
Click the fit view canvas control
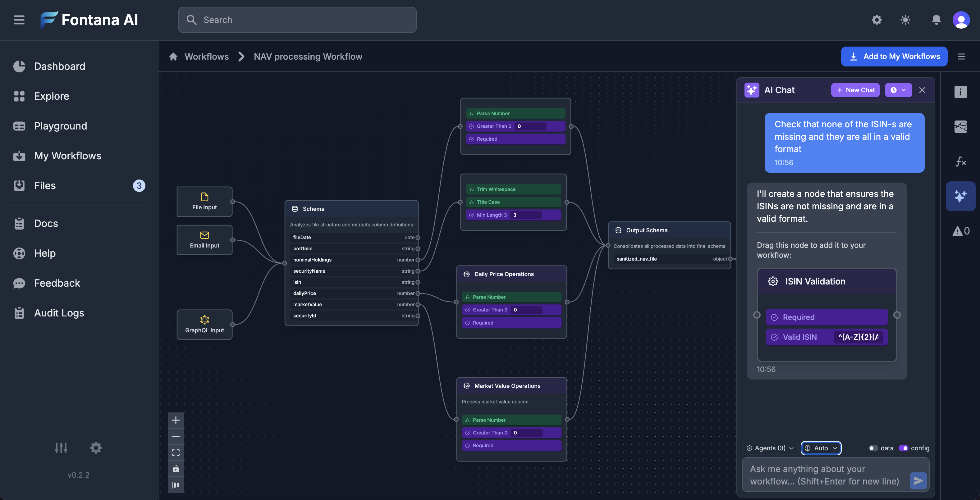(176, 452)
